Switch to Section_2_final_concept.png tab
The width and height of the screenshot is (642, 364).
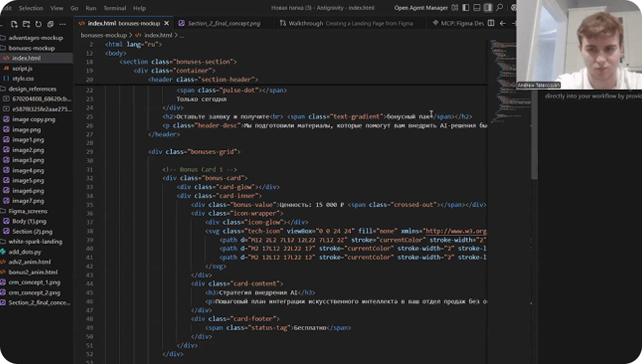tap(224, 23)
